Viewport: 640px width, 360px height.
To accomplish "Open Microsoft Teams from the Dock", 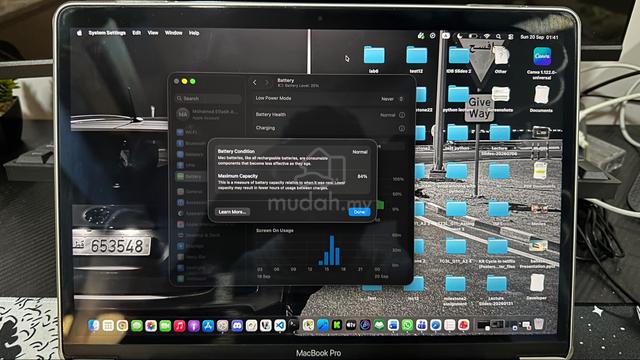I will (x=421, y=325).
